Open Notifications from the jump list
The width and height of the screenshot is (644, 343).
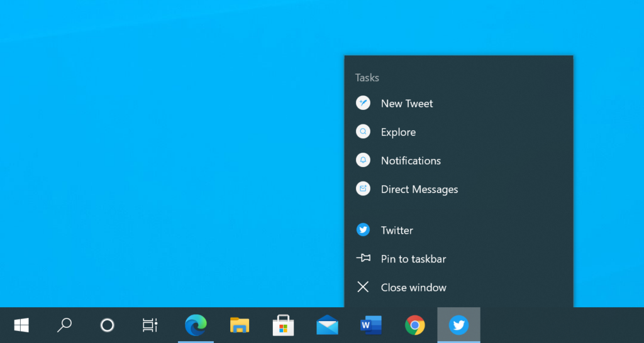[458, 160]
